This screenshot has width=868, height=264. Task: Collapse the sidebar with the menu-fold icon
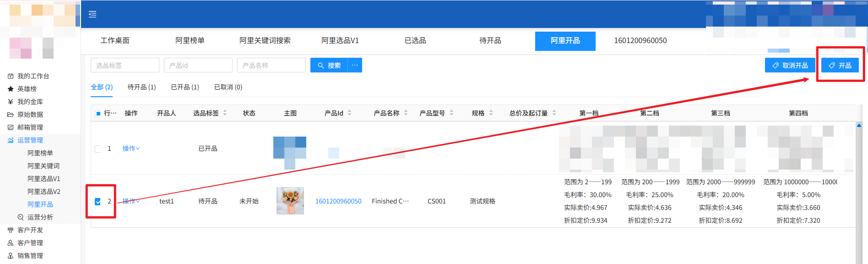click(x=92, y=14)
